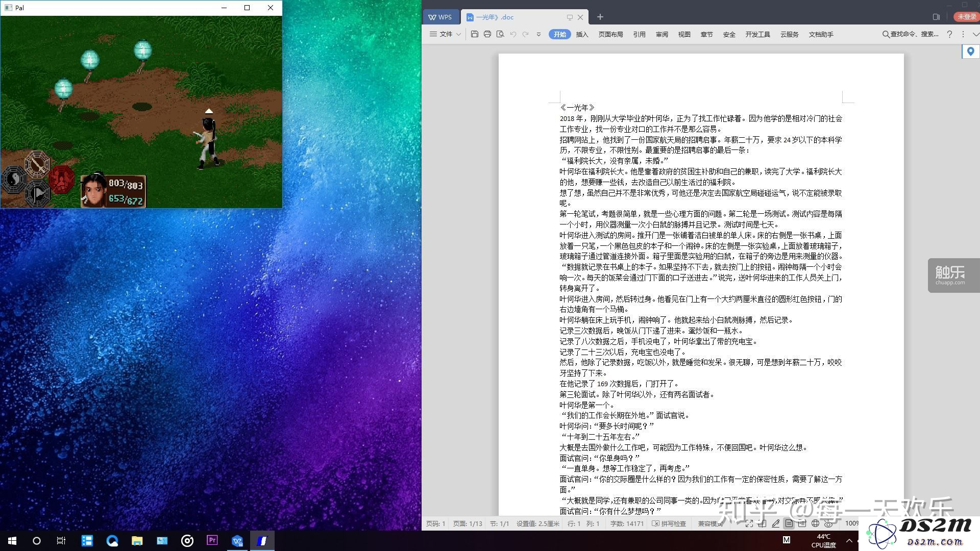Click the print icon in WPS toolbar
Viewport: 980px width, 551px height.
487,34
